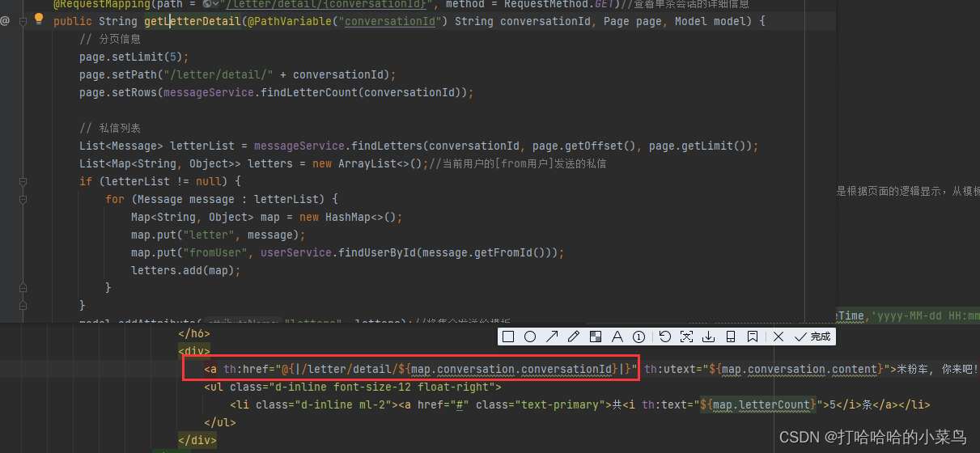980x453 pixels.
Task: Click the fold end marker of the for loop
Action: (24, 288)
